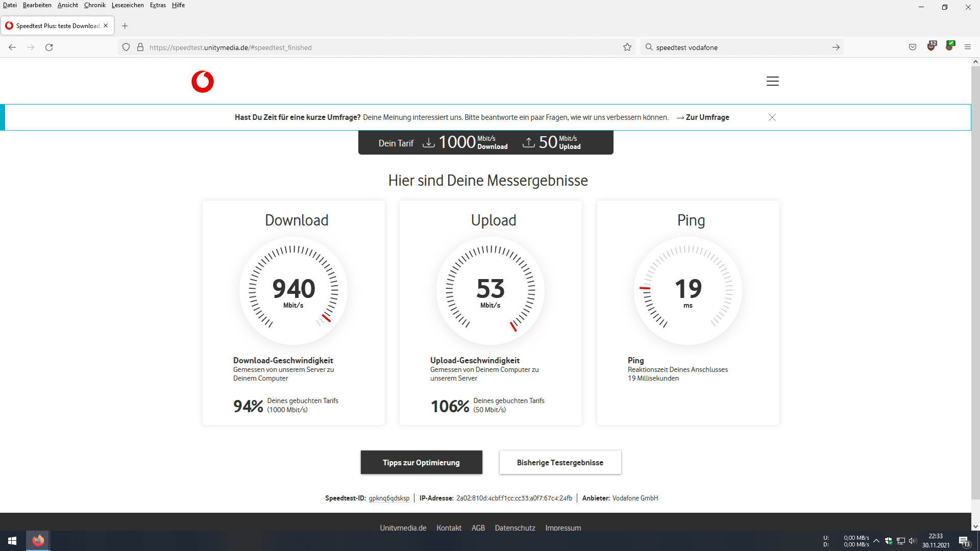Click the uBlock extension icon with badge
The height and width of the screenshot is (551, 980).
932,46
